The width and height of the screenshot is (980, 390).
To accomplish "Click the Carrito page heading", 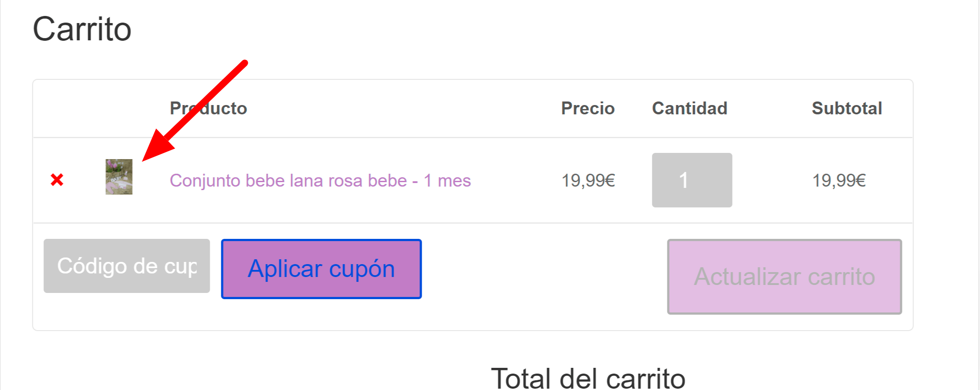I will (82, 29).
